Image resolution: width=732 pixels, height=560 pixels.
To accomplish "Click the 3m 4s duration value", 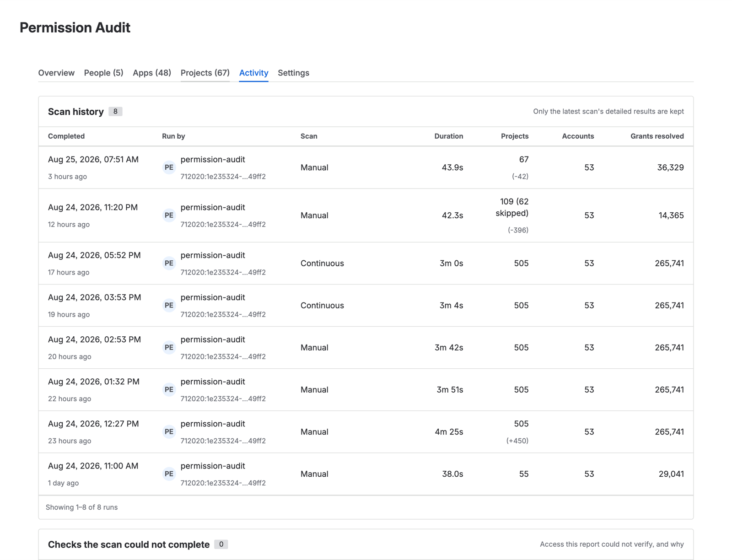I will pos(451,305).
